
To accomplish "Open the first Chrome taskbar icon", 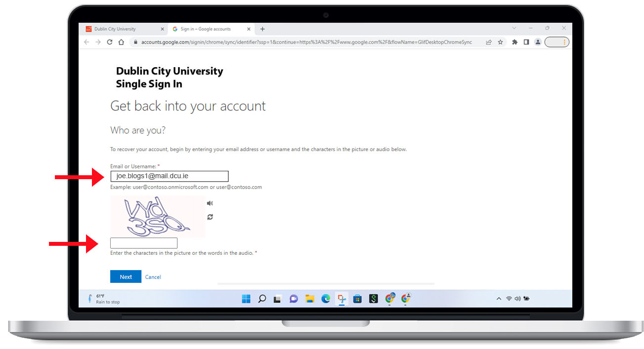I will click(390, 299).
